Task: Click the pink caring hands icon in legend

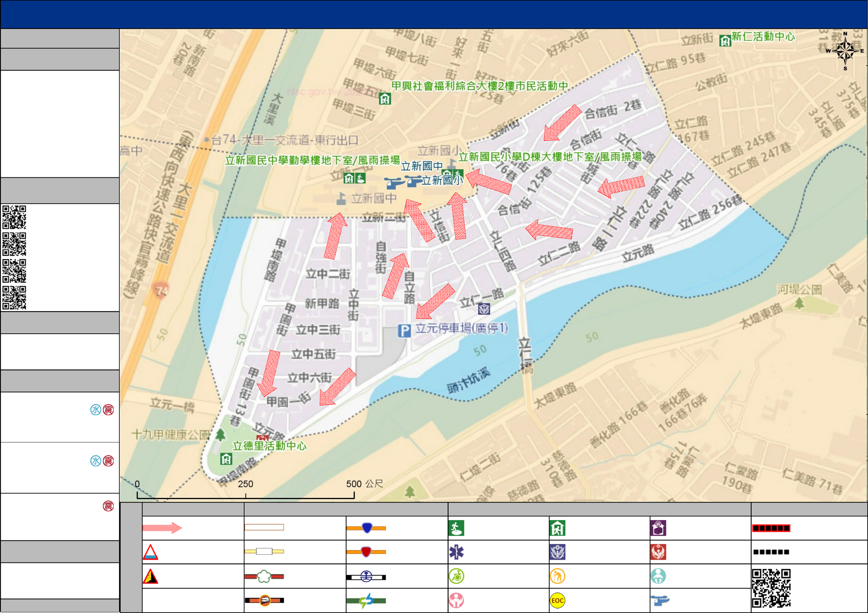Action: [456, 601]
